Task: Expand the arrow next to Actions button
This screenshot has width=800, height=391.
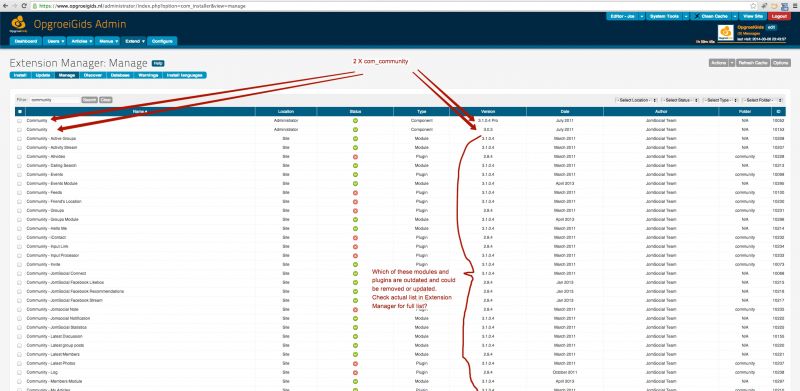Action: pos(732,63)
